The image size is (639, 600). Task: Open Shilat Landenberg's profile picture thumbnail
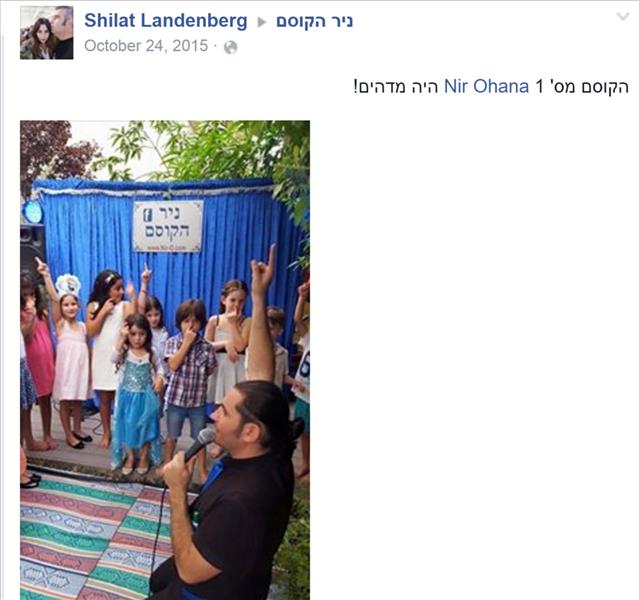click(47, 33)
